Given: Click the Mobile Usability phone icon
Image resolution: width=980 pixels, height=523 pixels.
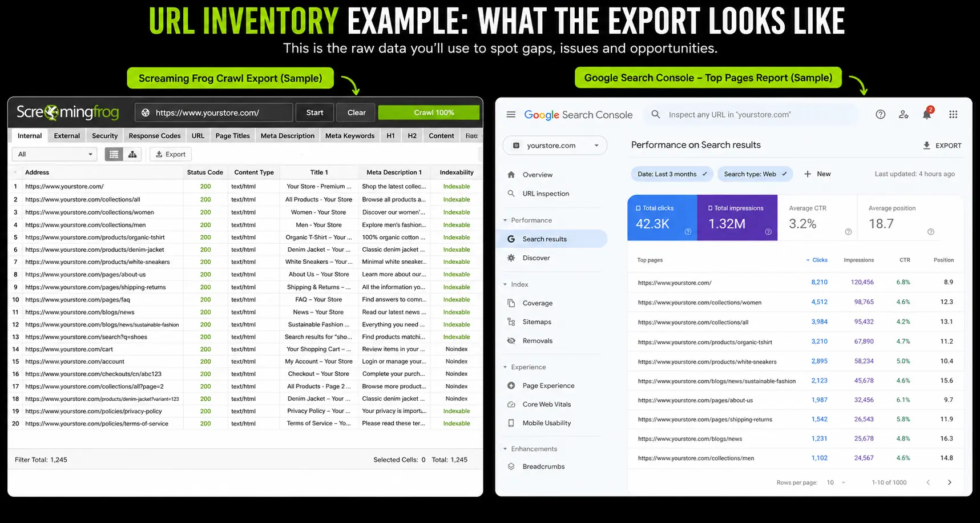Looking at the screenshot, I should pyautogui.click(x=511, y=423).
